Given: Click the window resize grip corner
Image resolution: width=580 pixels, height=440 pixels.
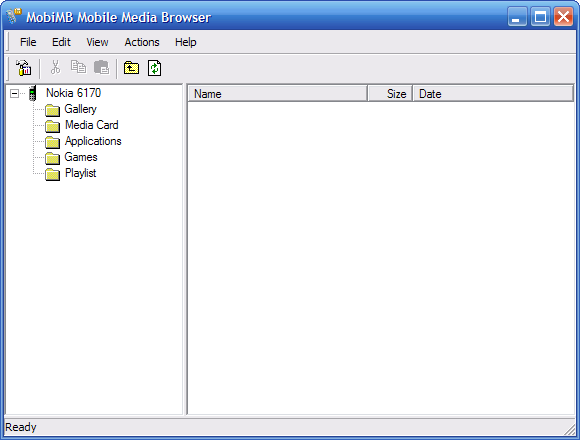Looking at the screenshot, I should tap(569, 430).
